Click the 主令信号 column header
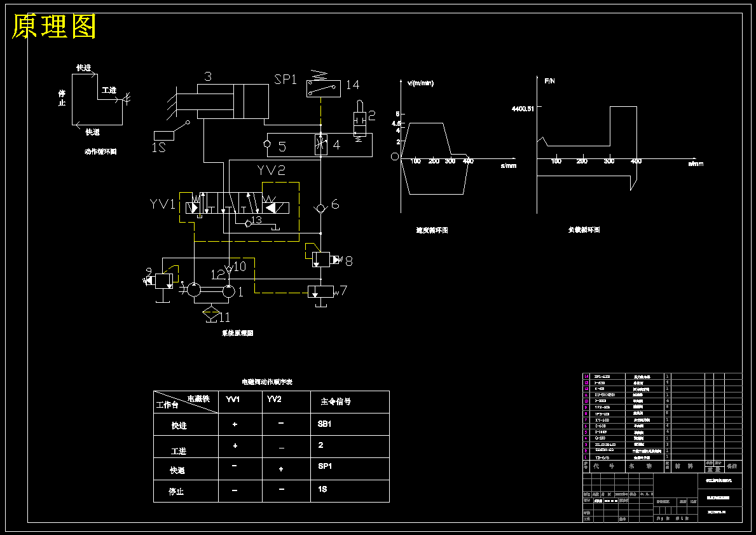 tap(336, 401)
